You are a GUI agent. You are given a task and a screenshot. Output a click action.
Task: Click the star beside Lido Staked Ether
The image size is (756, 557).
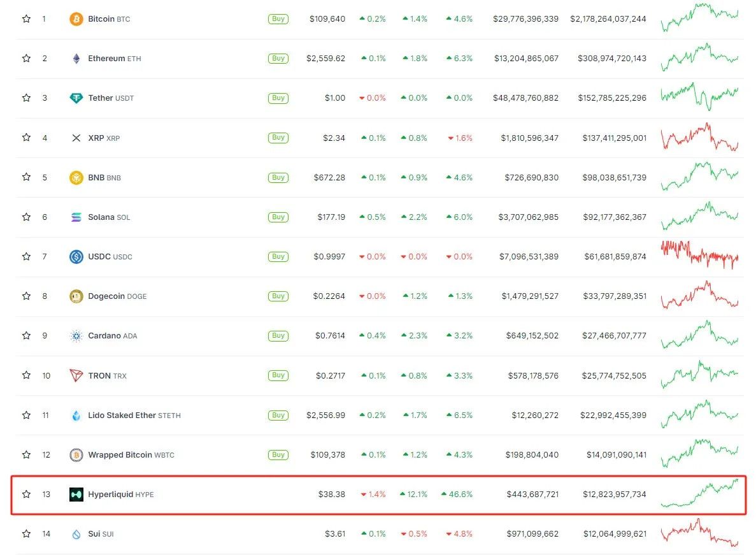pos(27,416)
